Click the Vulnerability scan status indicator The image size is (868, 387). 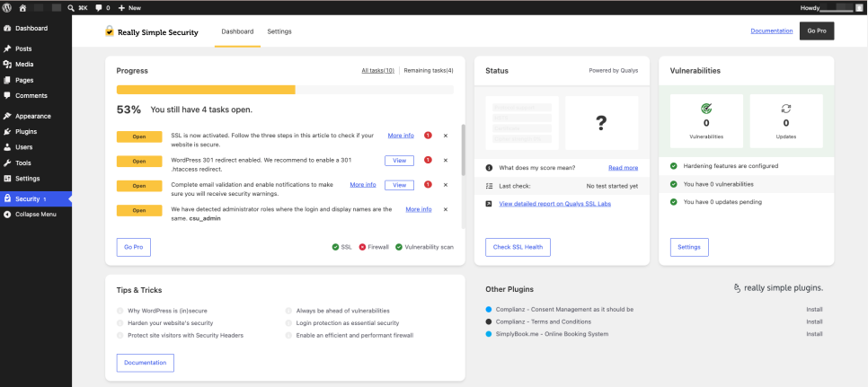pyautogui.click(x=425, y=247)
